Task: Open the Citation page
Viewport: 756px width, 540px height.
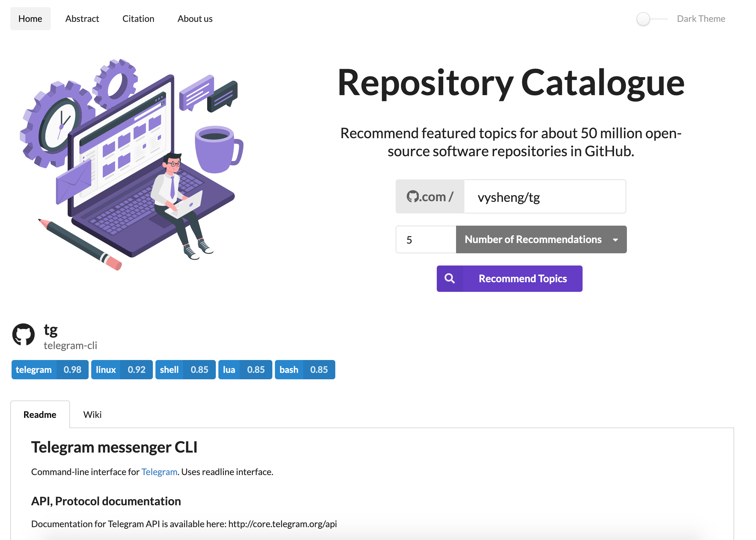Action: click(138, 19)
